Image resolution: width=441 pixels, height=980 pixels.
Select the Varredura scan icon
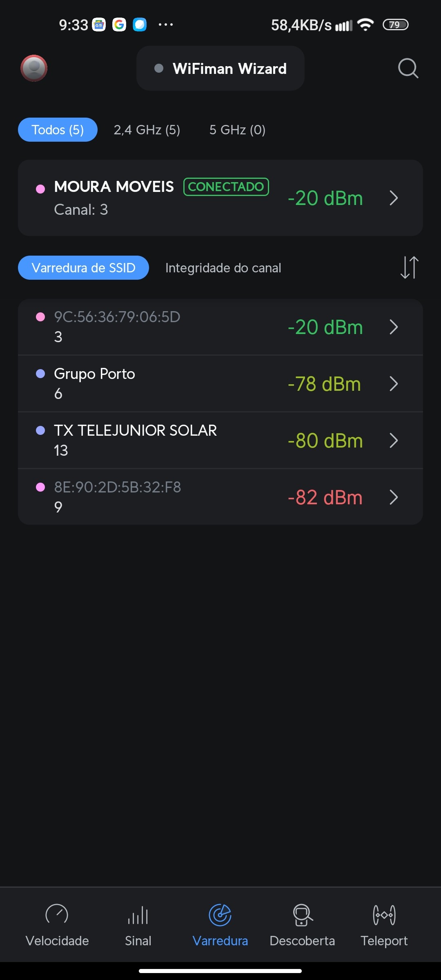[x=220, y=915]
